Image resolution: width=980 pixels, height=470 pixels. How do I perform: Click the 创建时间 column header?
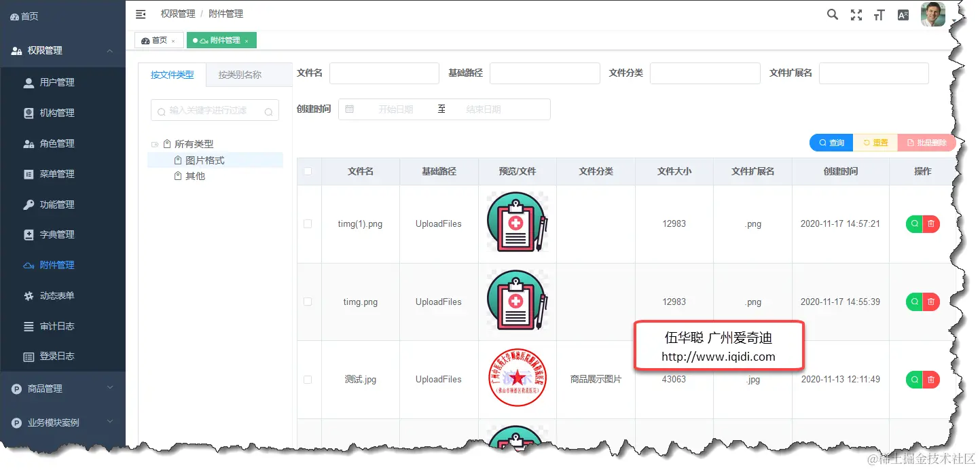(840, 172)
